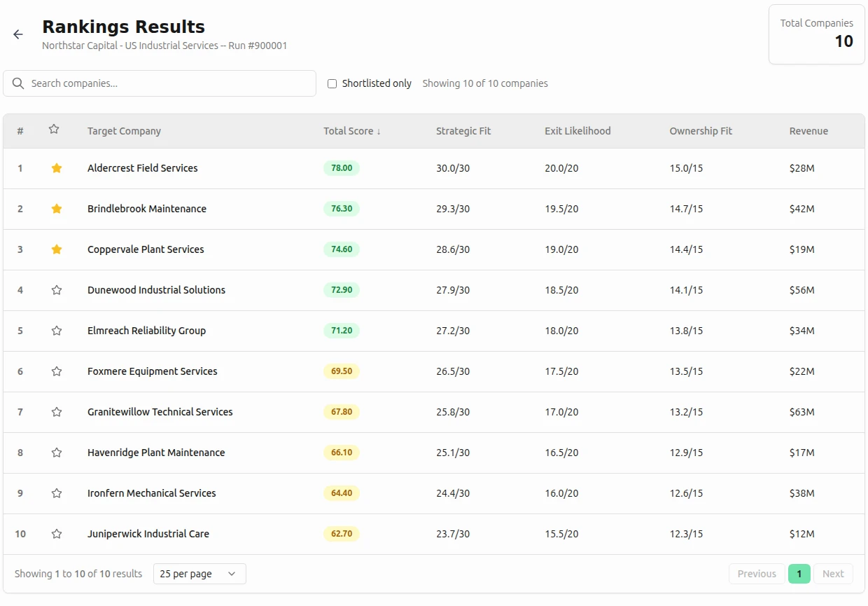Click Foxmere Equipment Services name
Screen dimensions: 868x606
coord(152,371)
